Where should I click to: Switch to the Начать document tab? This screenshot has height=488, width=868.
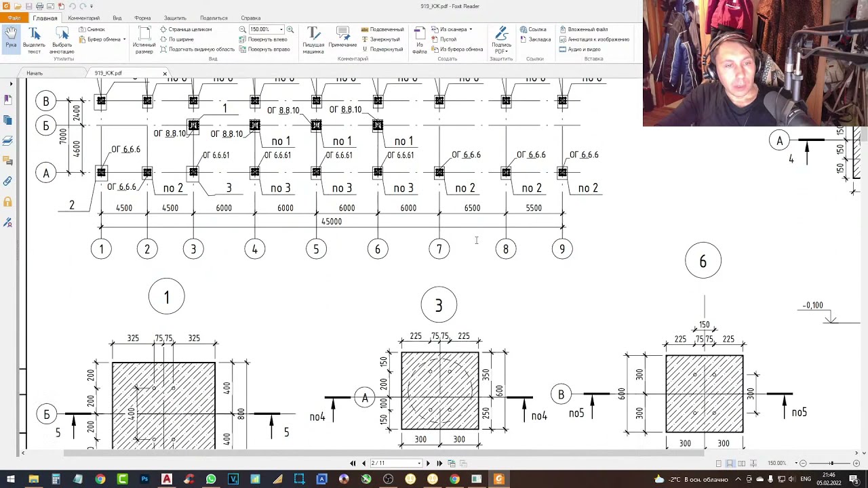click(x=35, y=73)
